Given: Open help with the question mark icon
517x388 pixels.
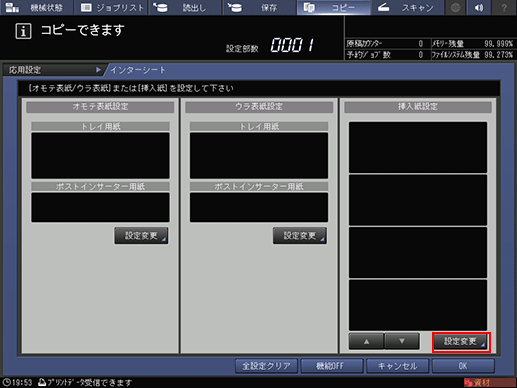Looking at the screenshot, I should 504,7.
